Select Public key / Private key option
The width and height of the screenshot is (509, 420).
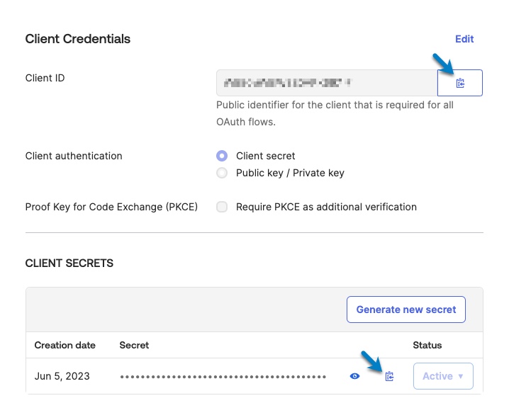[x=222, y=173]
